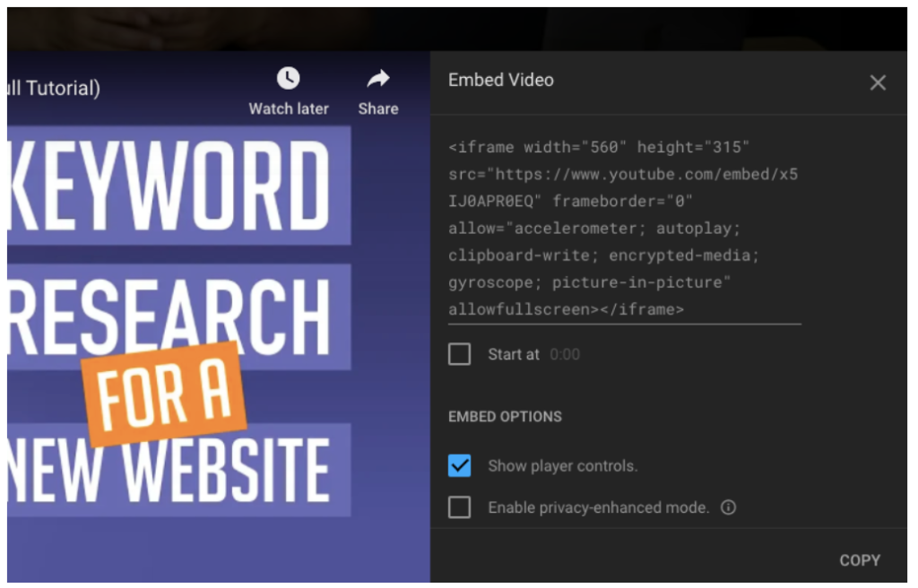Viewport: 918px width, 588px height.
Task: Uncheck Show player controls
Action: pyautogui.click(x=460, y=465)
